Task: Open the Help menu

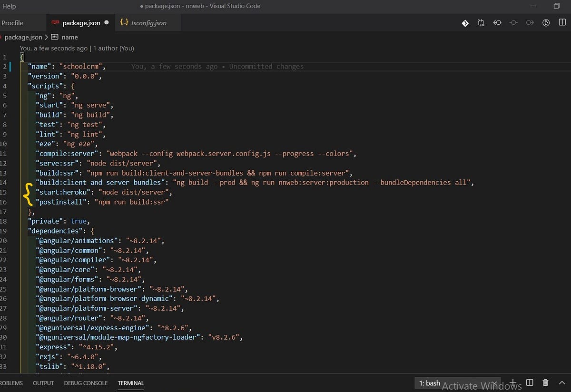Action: coord(9,6)
